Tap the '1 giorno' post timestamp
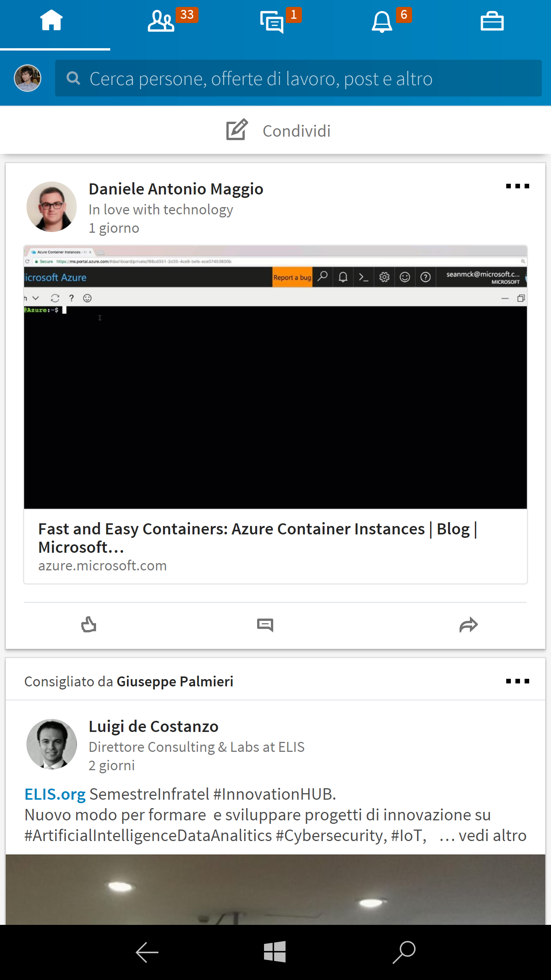 (x=114, y=228)
